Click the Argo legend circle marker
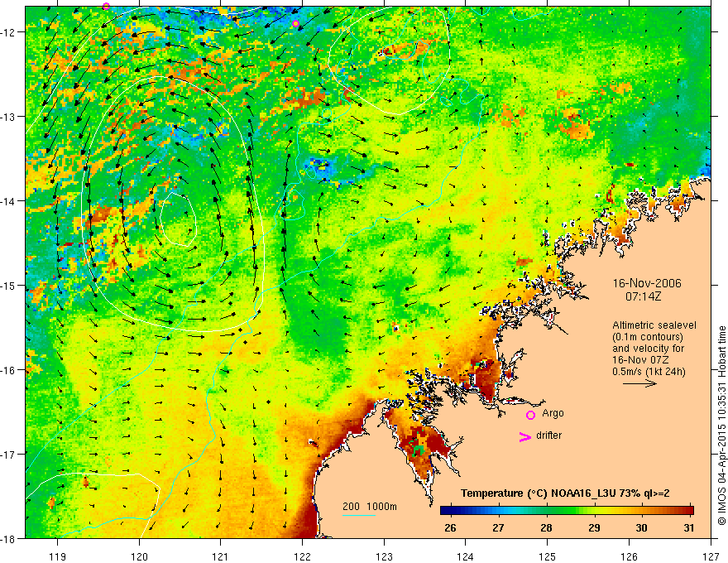Screen dimensions: 728x563 [530, 416]
